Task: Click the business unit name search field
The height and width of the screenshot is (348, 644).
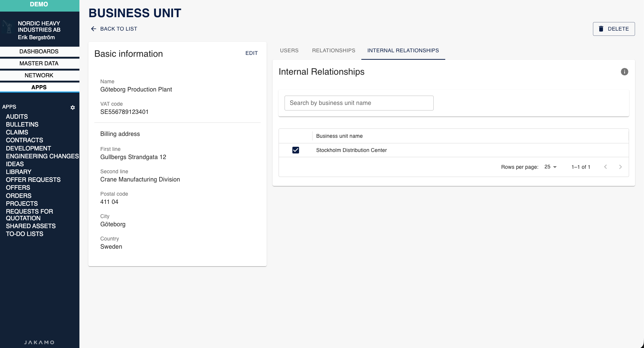Action: point(358,103)
